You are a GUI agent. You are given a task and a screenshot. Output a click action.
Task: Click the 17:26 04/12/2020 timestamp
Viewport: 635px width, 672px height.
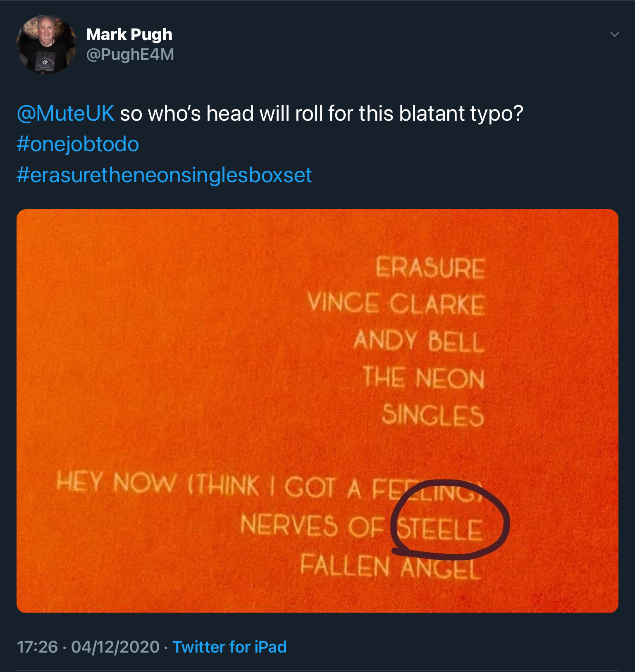coord(88,647)
